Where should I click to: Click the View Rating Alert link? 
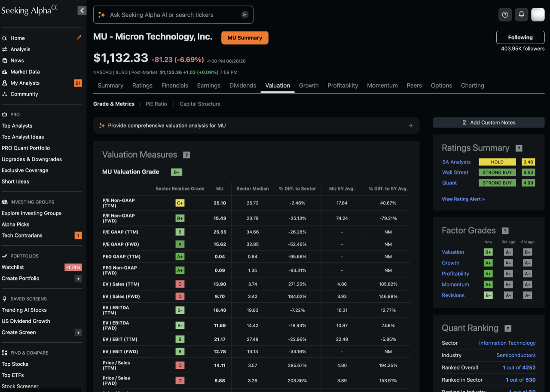coord(463,199)
